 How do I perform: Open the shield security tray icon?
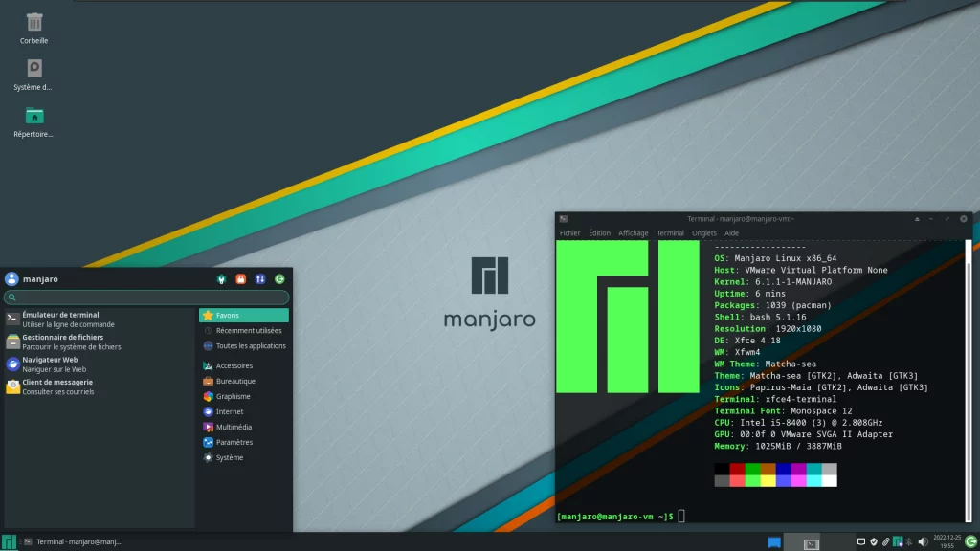coord(873,542)
